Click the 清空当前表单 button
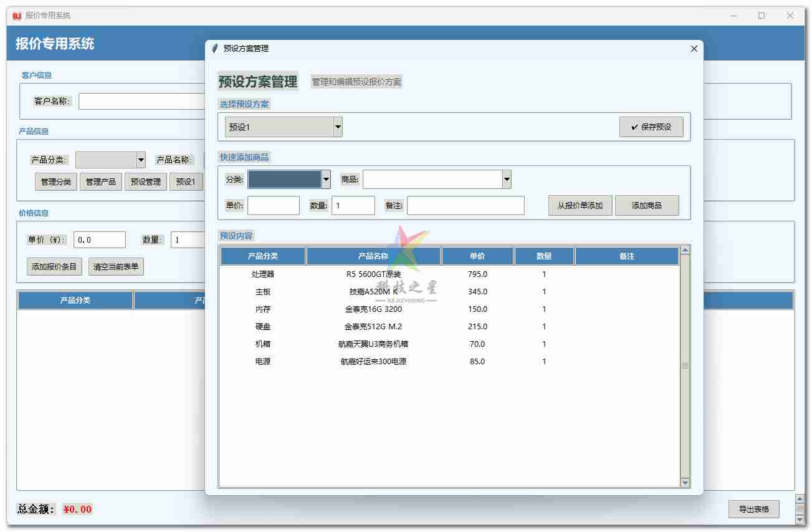Image resolution: width=812 pixels, height=532 pixels. pos(116,267)
